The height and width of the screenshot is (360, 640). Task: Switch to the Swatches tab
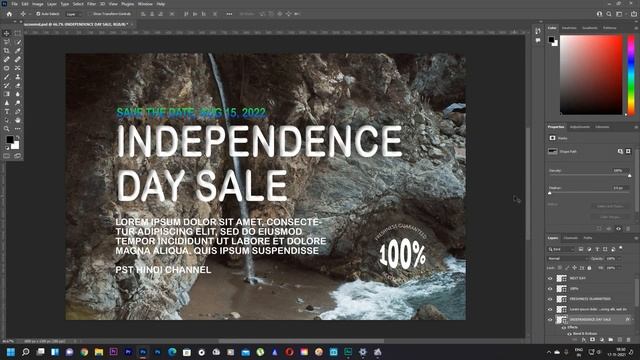pyautogui.click(x=569, y=28)
